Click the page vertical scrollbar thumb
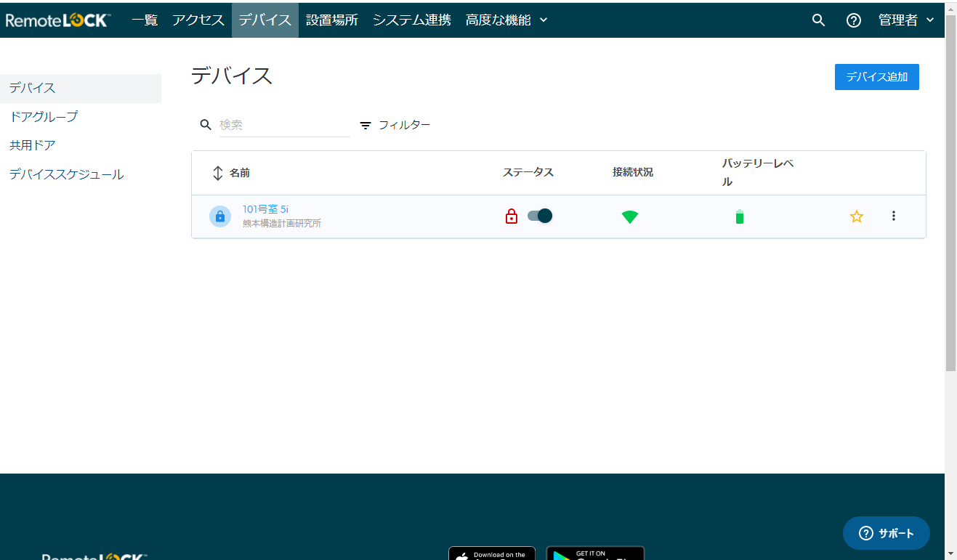The image size is (957, 560). tap(950, 192)
